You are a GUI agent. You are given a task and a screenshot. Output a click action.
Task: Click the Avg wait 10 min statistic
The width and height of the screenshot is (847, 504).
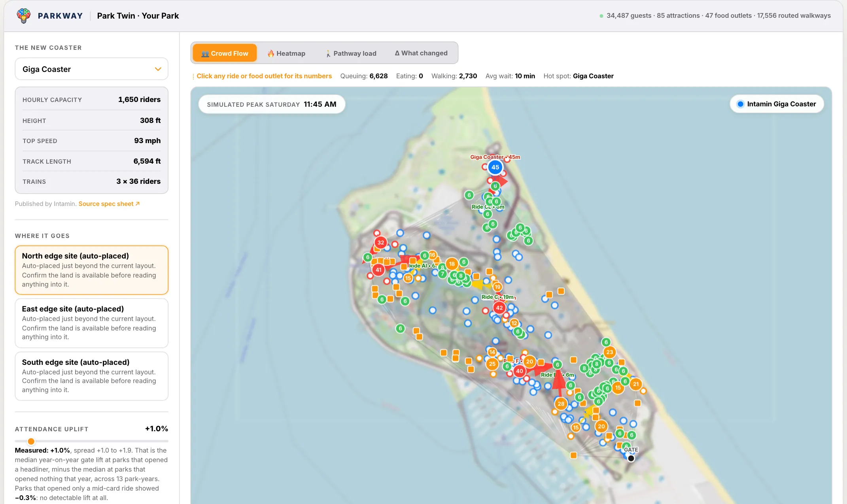pos(510,76)
